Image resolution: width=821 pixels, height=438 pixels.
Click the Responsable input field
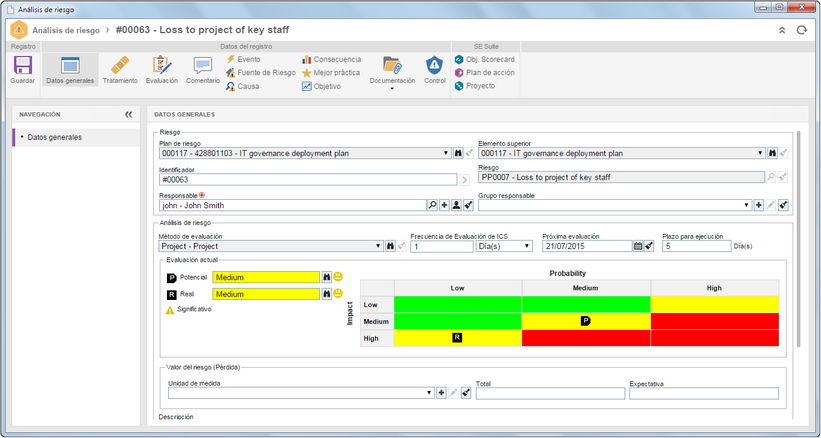tap(293, 205)
